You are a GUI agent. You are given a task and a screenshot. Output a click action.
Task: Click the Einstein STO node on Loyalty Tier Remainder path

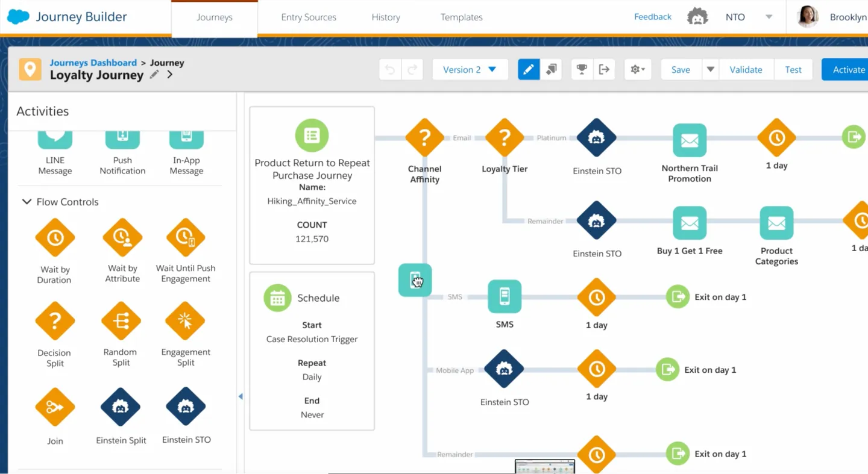(597, 221)
